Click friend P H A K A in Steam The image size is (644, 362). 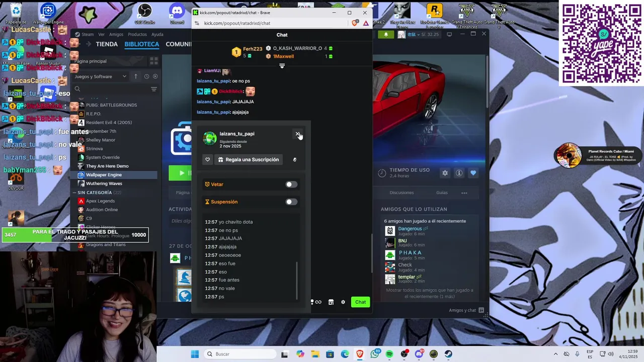click(410, 253)
